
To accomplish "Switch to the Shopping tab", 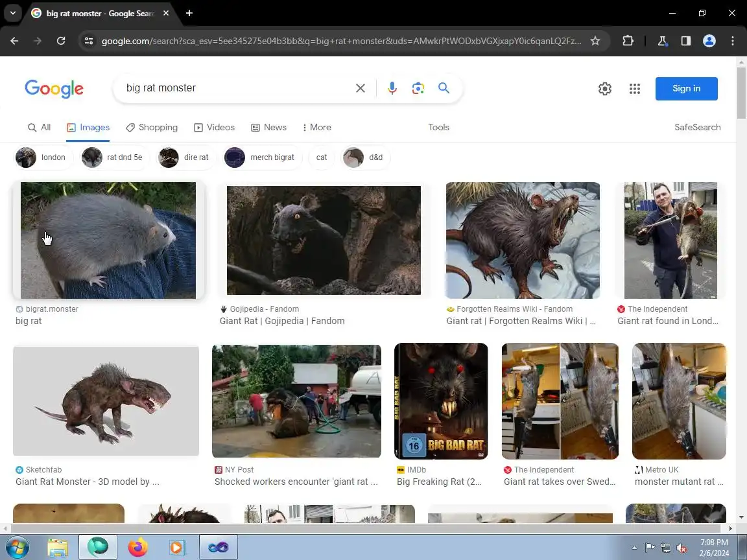I will tap(152, 127).
